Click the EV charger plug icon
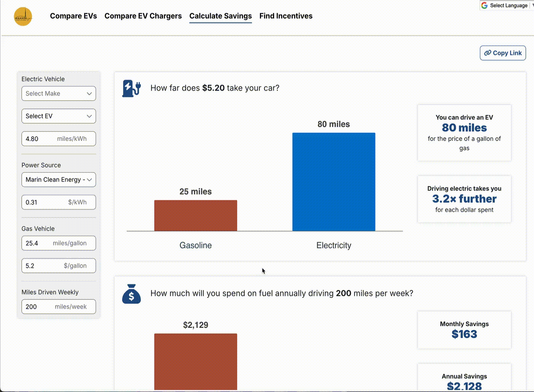Image resolution: width=534 pixels, height=392 pixels. click(132, 88)
